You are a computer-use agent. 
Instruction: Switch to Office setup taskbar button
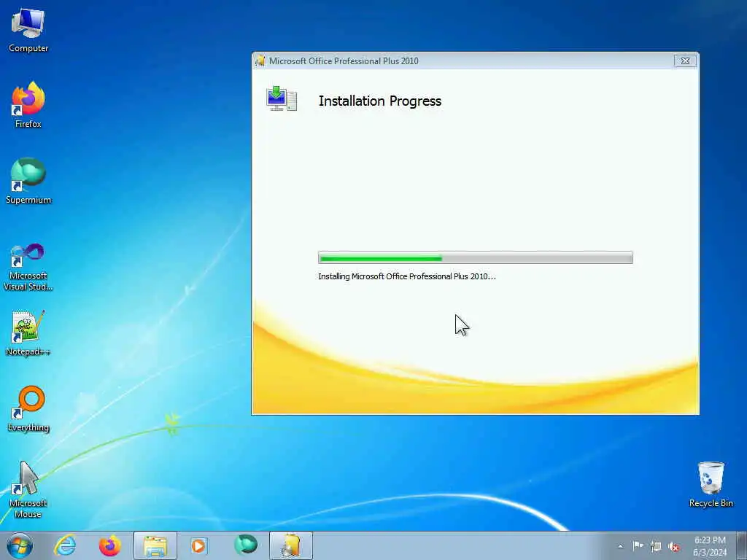(x=290, y=545)
